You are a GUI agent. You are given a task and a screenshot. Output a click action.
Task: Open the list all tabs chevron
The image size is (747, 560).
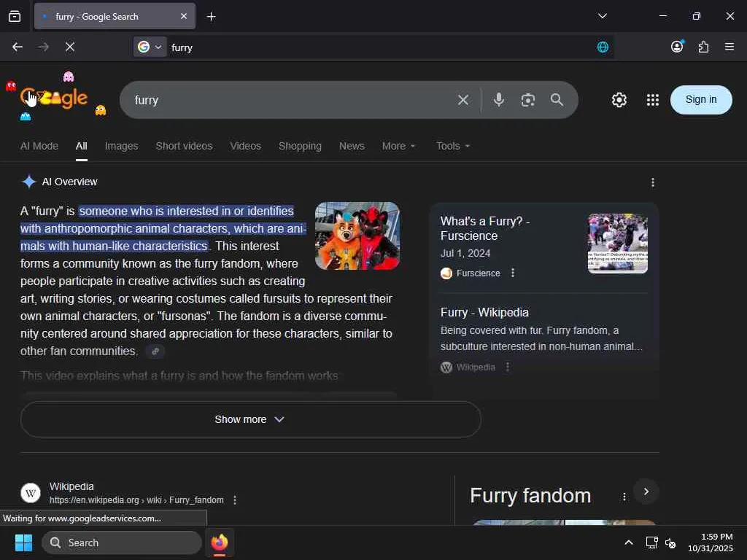602,16
